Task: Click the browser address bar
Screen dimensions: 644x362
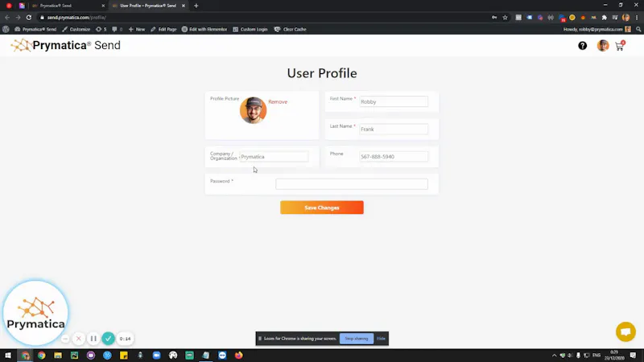Action: click(263, 18)
